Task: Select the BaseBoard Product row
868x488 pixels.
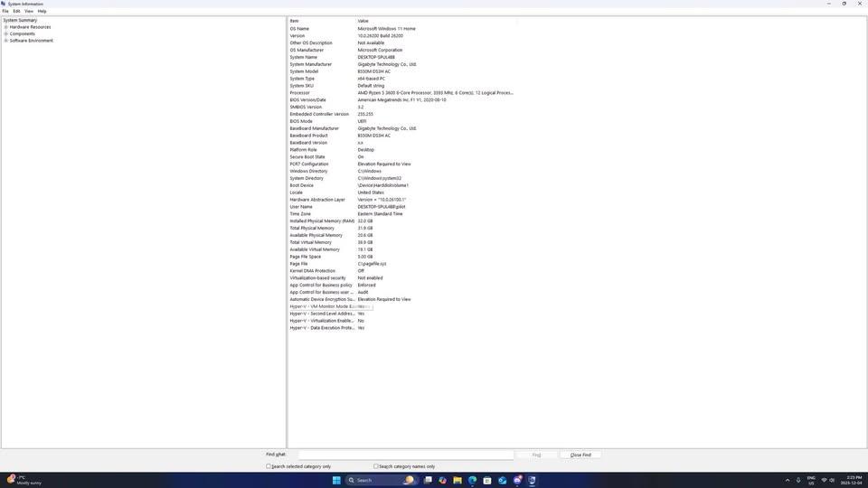Action: point(402,136)
